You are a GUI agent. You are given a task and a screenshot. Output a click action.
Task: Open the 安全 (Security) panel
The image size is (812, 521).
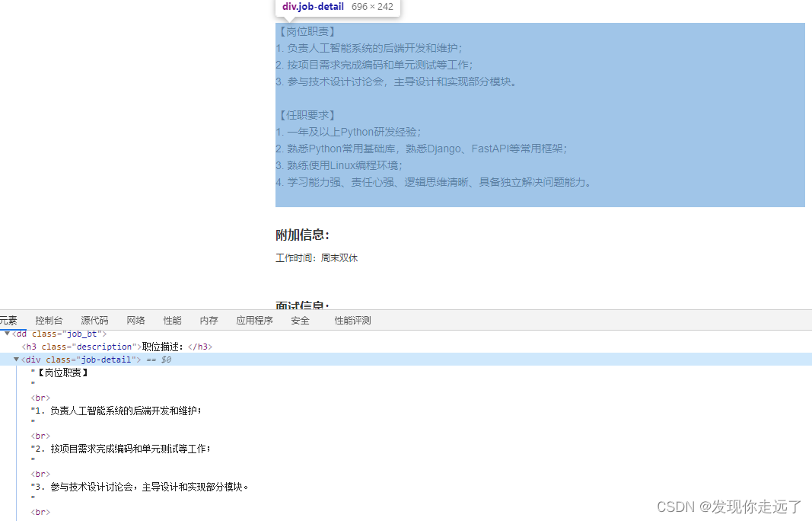pyautogui.click(x=300, y=320)
